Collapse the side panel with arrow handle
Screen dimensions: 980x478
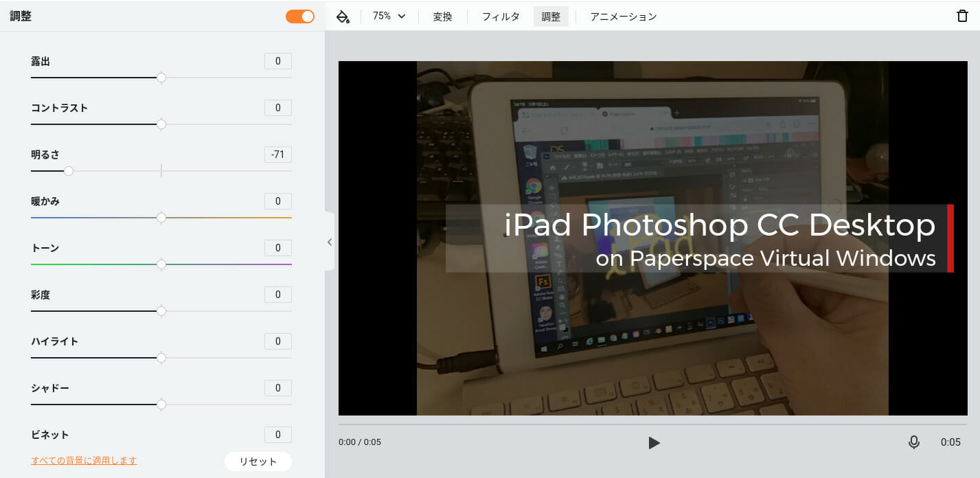[x=330, y=242]
